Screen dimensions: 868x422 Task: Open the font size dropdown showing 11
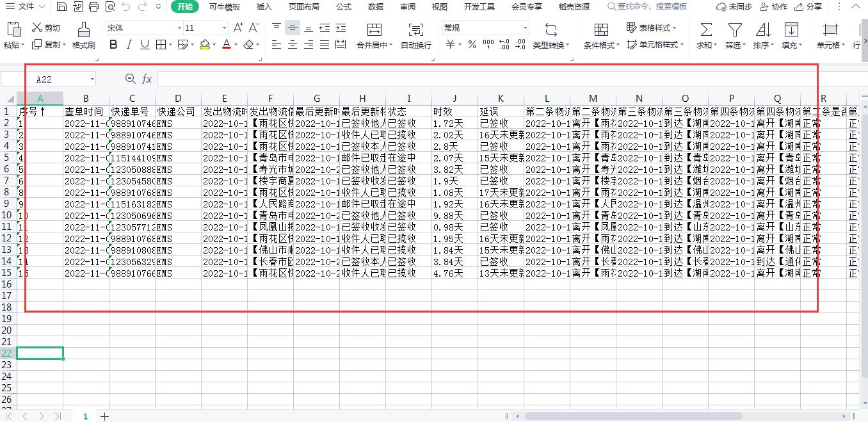point(224,28)
